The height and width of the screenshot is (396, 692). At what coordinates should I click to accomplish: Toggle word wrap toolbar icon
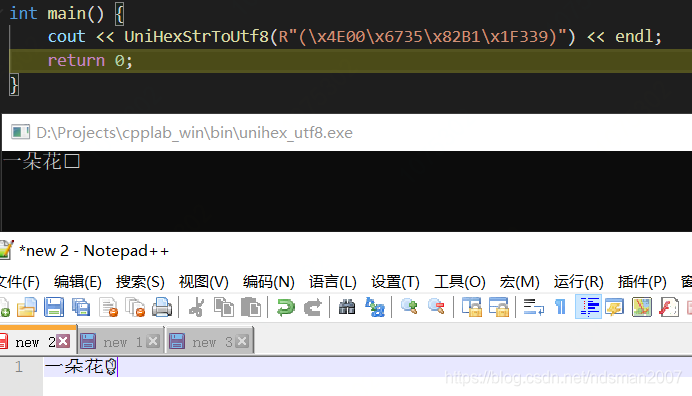coord(533,307)
